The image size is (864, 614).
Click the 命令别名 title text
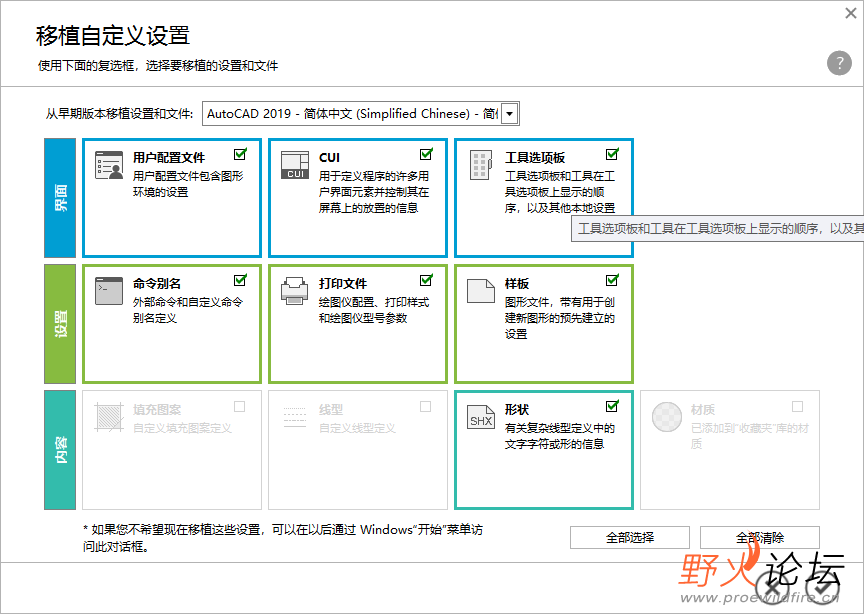click(157, 284)
